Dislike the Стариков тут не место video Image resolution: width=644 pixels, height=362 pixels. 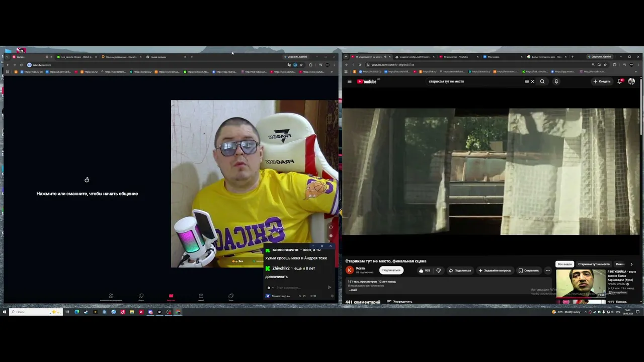pyautogui.click(x=438, y=270)
